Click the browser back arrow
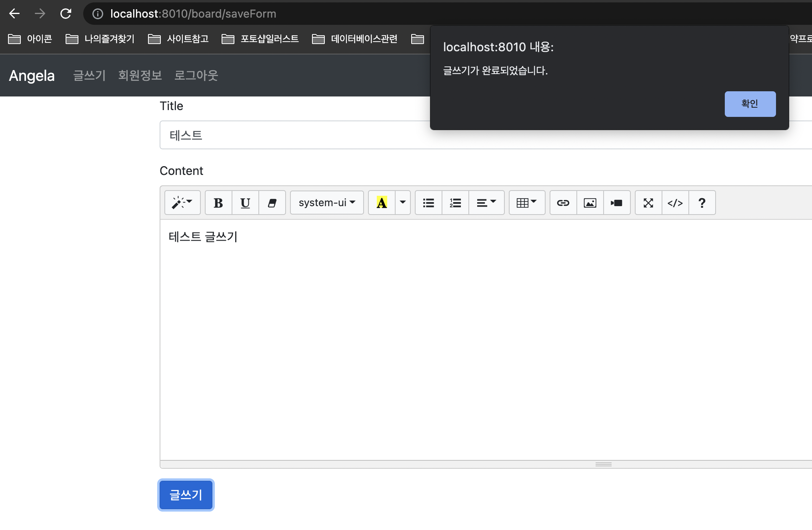The image size is (812, 530). pyautogui.click(x=14, y=14)
